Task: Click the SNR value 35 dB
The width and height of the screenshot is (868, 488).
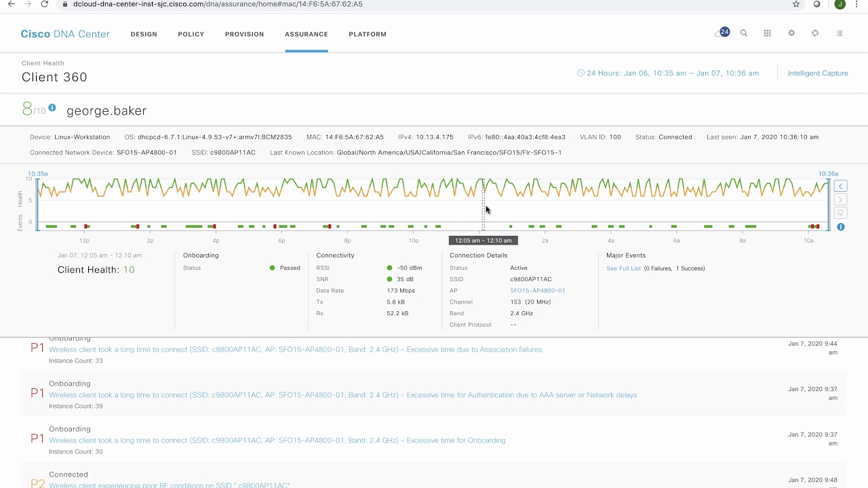Action: pos(406,279)
